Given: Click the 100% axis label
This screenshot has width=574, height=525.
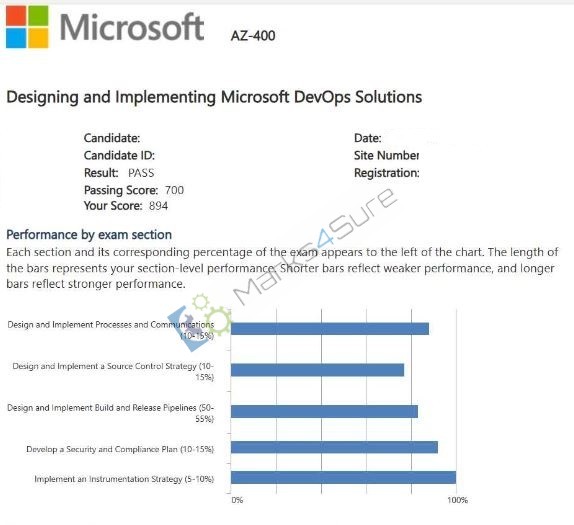Looking at the screenshot, I should (x=458, y=500).
